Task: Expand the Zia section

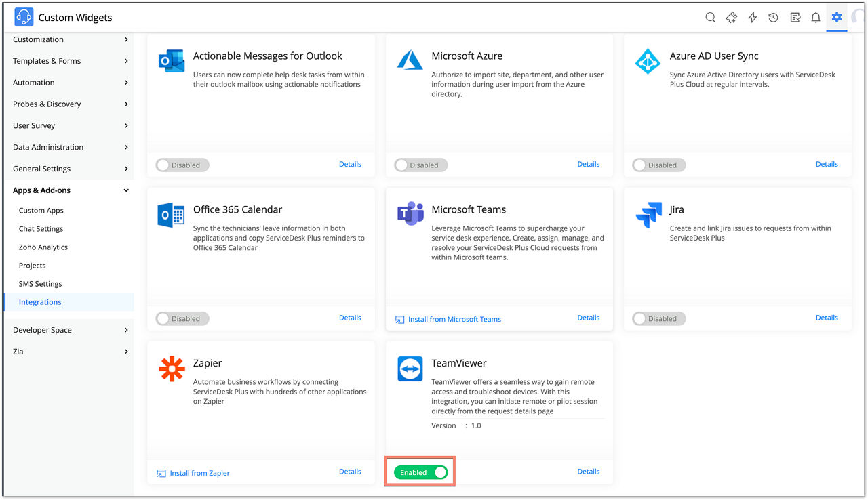Action: pos(70,352)
